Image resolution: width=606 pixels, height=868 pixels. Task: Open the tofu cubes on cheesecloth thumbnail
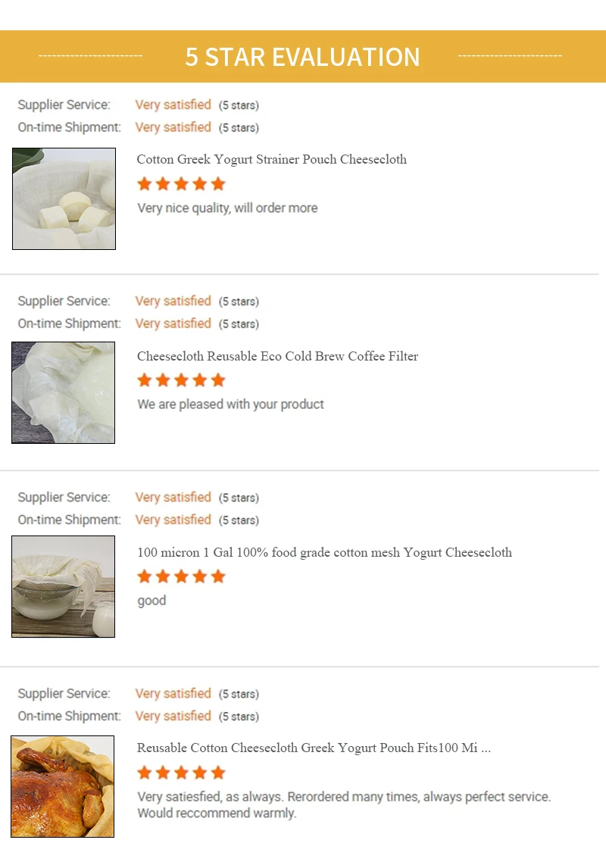click(x=64, y=198)
